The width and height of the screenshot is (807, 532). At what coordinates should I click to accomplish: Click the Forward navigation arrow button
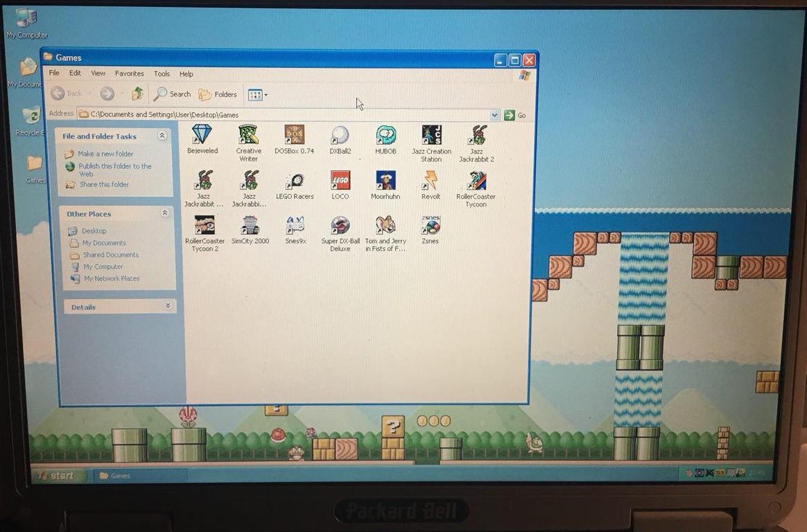pyautogui.click(x=107, y=94)
